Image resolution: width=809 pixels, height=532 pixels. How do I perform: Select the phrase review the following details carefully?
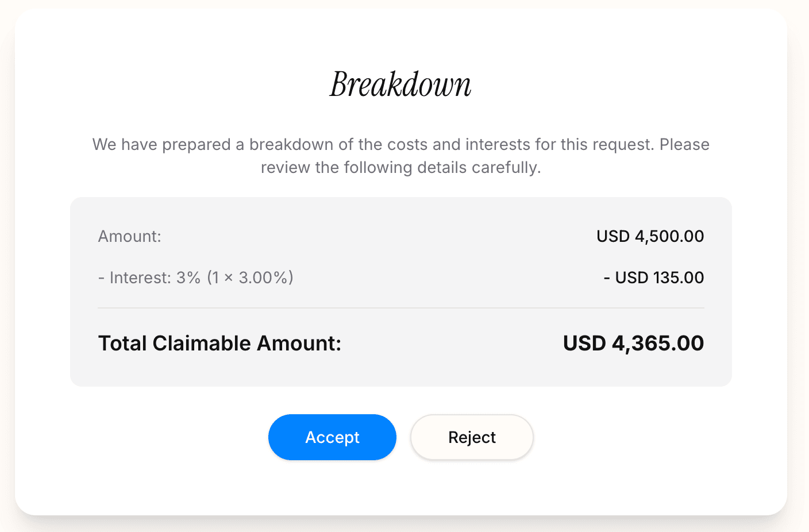[x=400, y=167]
